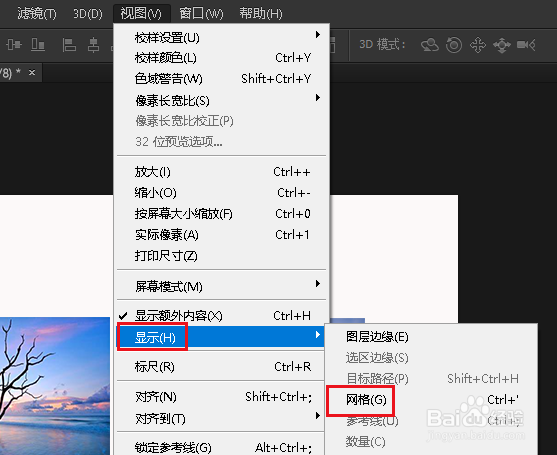Close the open document tab

pyautogui.click(x=32, y=72)
